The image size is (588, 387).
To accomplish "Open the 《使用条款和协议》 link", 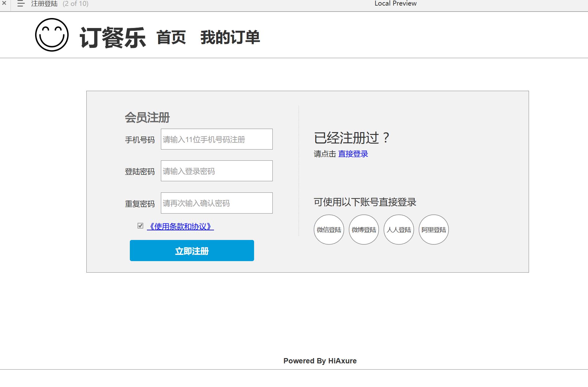I will (180, 226).
